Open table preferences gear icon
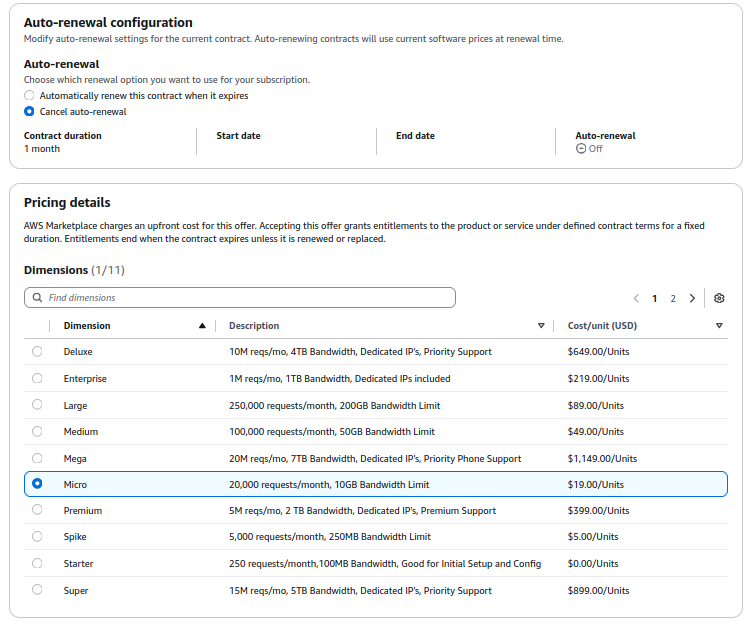 pyautogui.click(x=719, y=298)
